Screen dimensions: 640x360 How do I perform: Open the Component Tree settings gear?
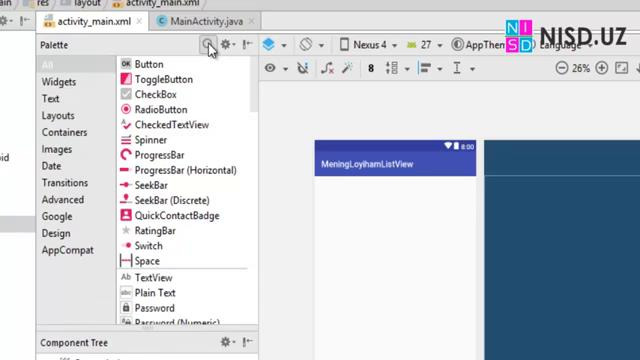click(x=228, y=342)
